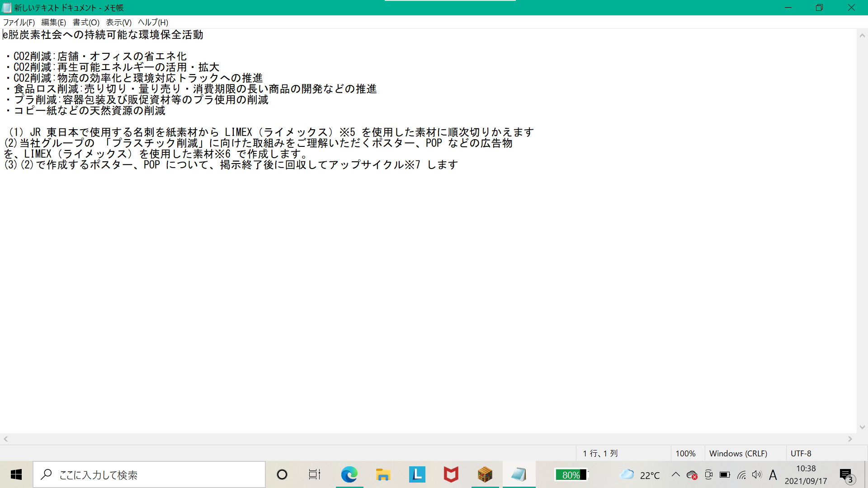Click the 80% battery indicator
This screenshot has width=868, height=488.
point(571,475)
